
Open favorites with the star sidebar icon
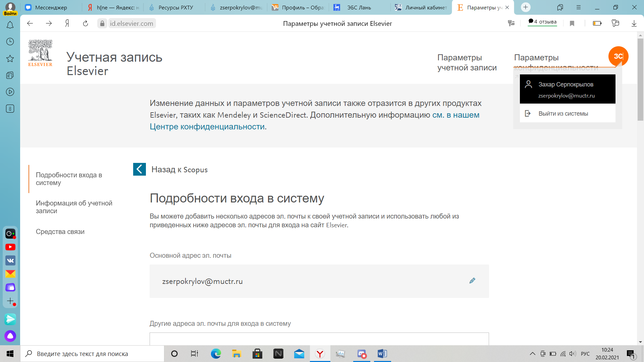tap(10, 59)
